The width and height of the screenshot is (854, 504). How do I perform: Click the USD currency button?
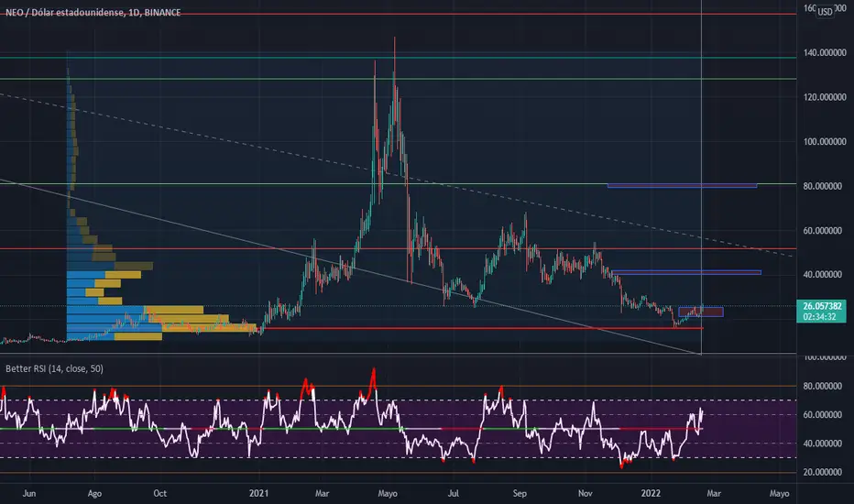(825, 11)
